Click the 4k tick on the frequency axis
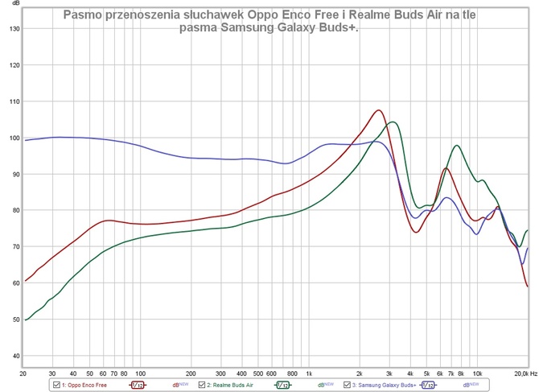Viewport: 539px width, 392px height. (410, 373)
